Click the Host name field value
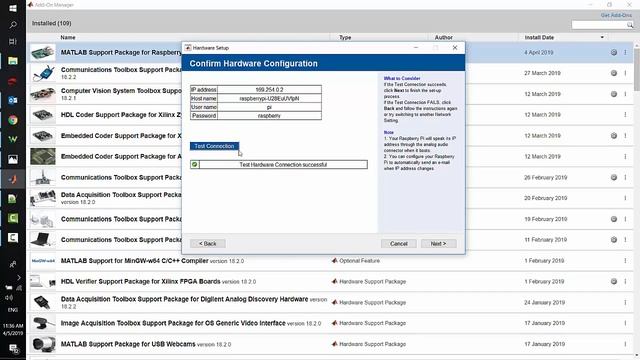The width and height of the screenshot is (640, 360). coord(269,98)
